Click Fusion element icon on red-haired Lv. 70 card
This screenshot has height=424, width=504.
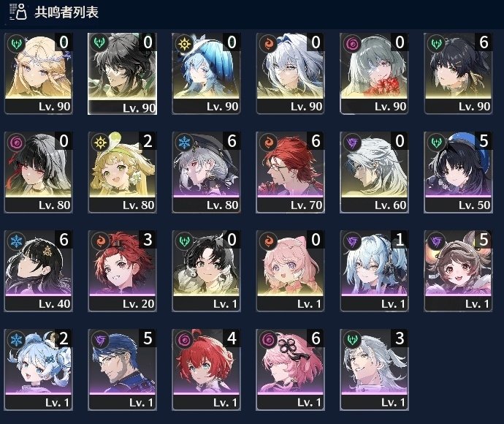point(268,142)
